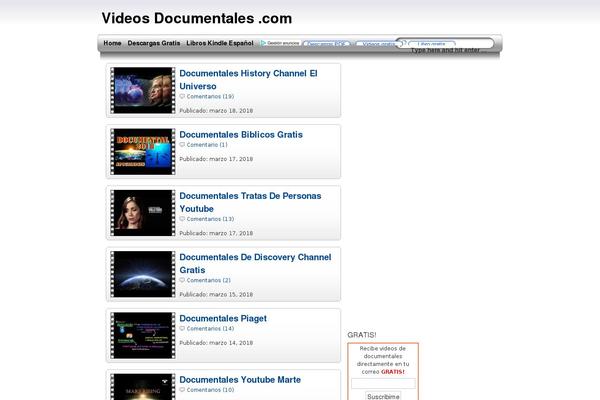View Comentarios (14) for Piaget
The width and height of the screenshot is (600, 400).
[210, 328]
